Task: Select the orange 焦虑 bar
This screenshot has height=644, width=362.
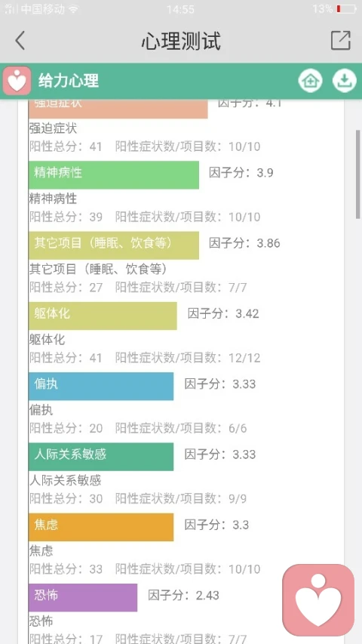Action: pos(101,527)
